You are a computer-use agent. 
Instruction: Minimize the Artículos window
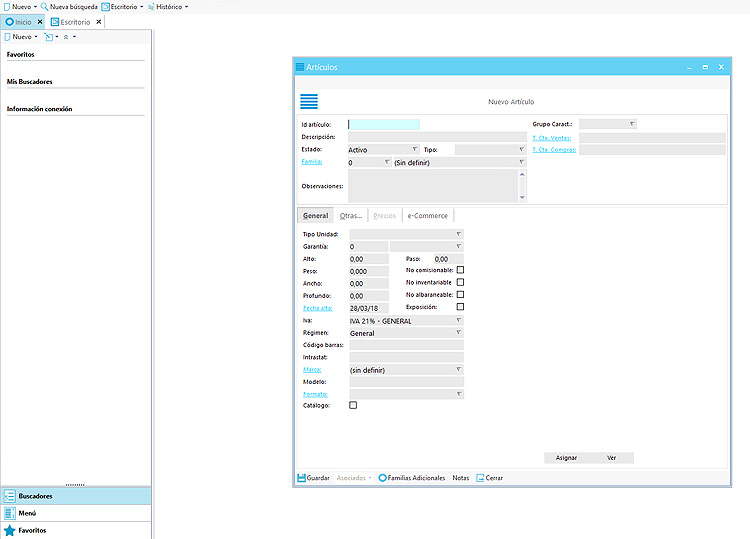[x=689, y=67]
